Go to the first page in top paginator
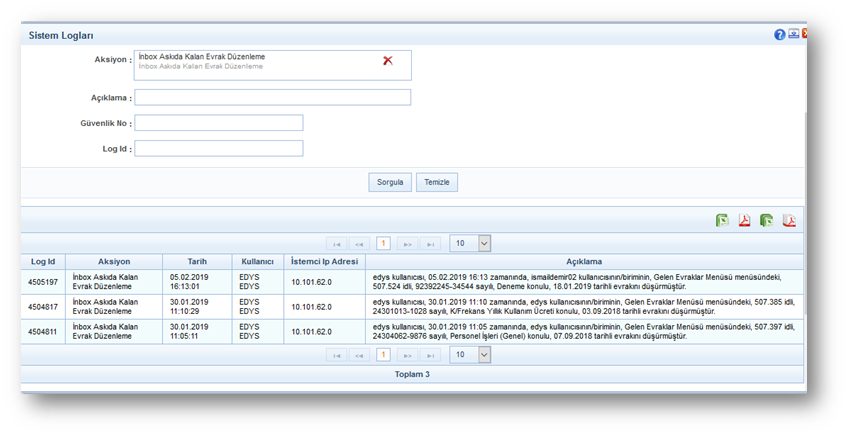The height and width of the screenshot is (436, 849). (337, 244)
